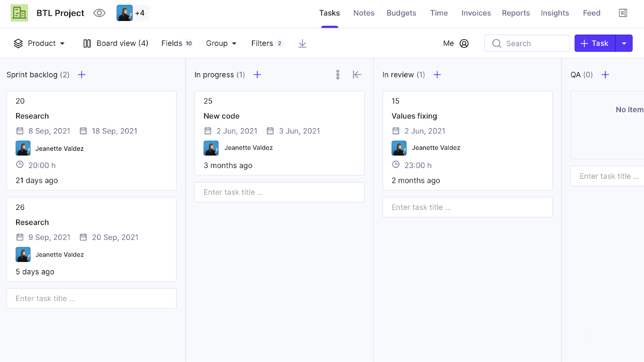Viewport: 644px width, 362px height.
Task: Click the Enter task title field under New code
Action: pyautogui.click(x=279, y=192)
